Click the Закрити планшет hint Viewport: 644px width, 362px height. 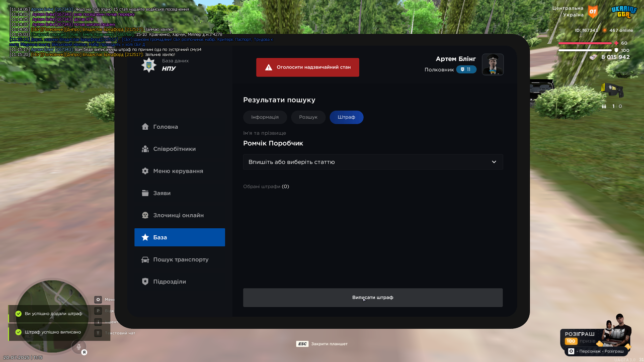[330, 344]
